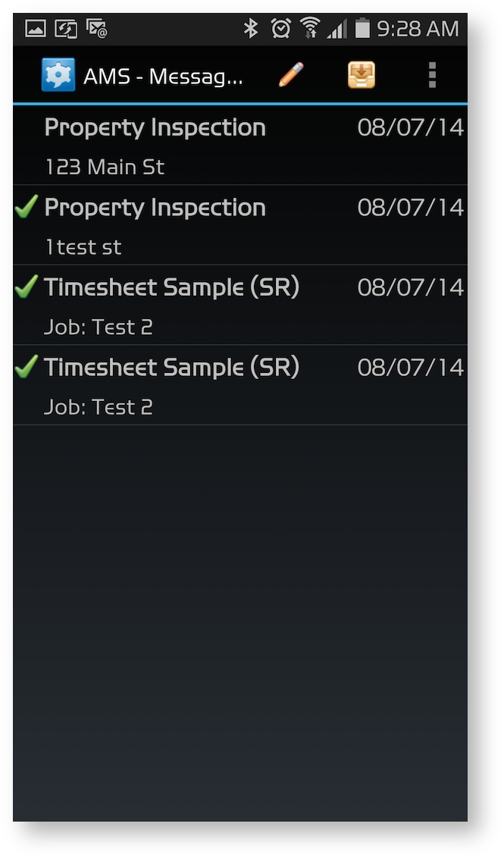This screenshot has width=504, height=858.
Task: Open the compose pencil icon
Action: (290, 74)
